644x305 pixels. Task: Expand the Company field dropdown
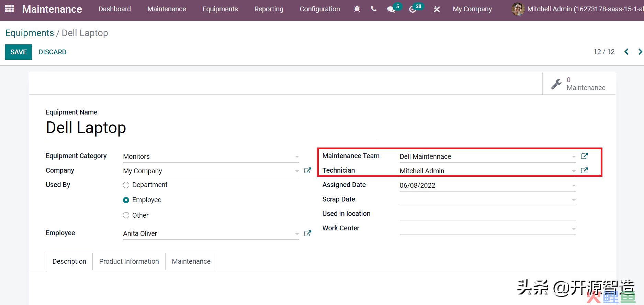297,171
